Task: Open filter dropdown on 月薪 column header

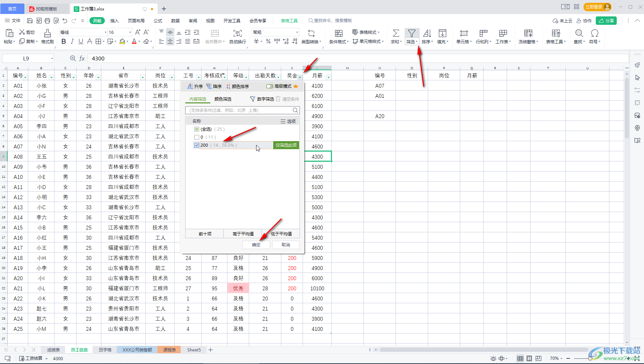Action: point(328,77)
